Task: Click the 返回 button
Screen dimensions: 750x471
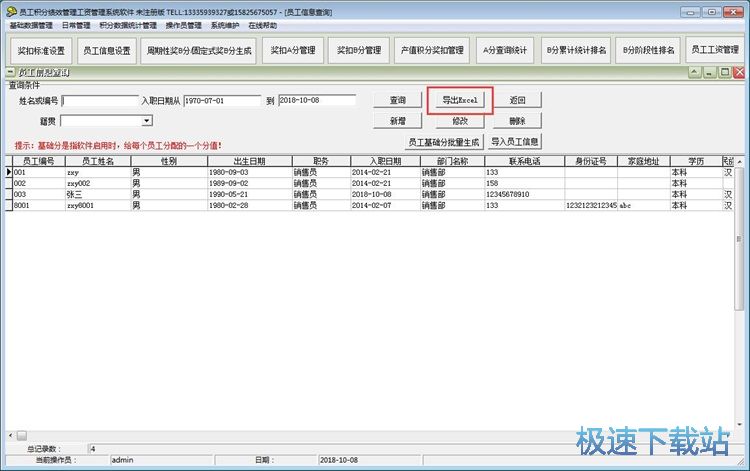Action: click(x=518, y=100)
